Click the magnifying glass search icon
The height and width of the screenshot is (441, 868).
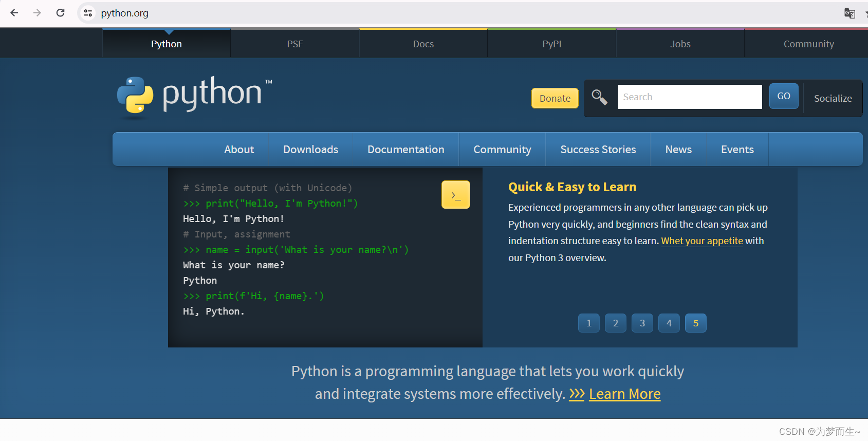tap(599, 97)
